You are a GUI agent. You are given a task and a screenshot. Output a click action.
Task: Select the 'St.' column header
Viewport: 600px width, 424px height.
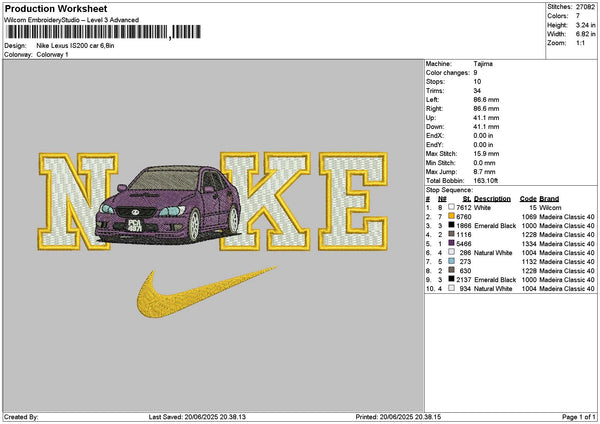(x=467, y=199)
